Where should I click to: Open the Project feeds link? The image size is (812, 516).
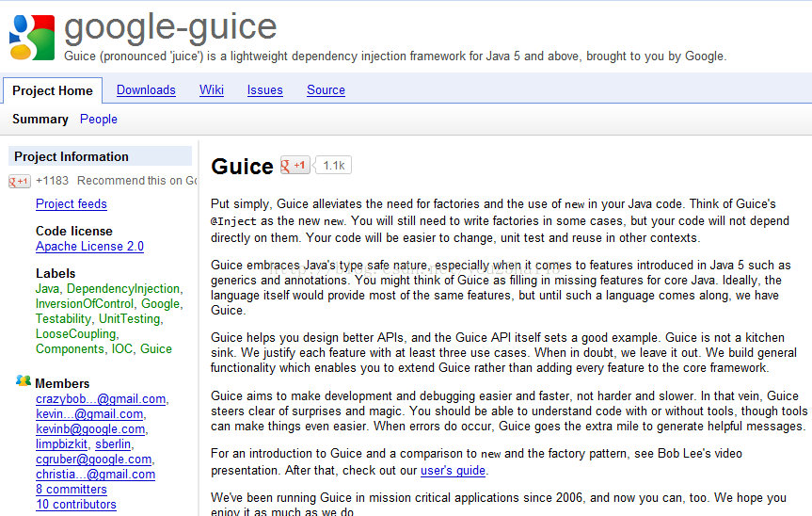pyautogui.click(x=72, y=204)
